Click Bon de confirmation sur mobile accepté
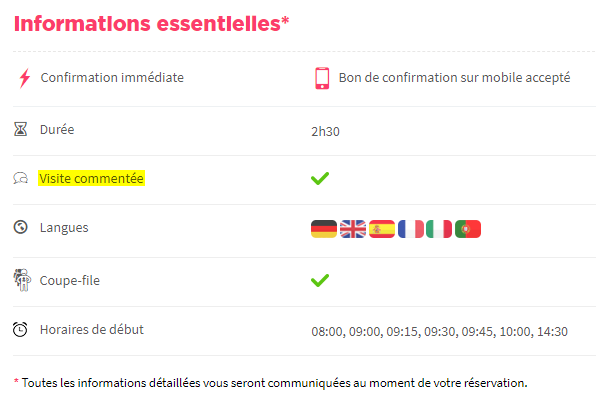The height and width of the screenshot is (405, 596). pyautogui.click(x=454, y=78)
